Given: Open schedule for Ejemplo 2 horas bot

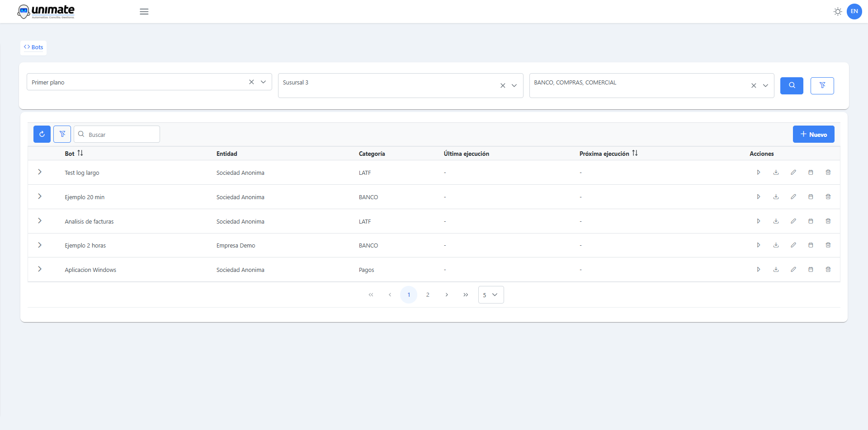Looking at the screenshot, I should (x=811, y=245).
